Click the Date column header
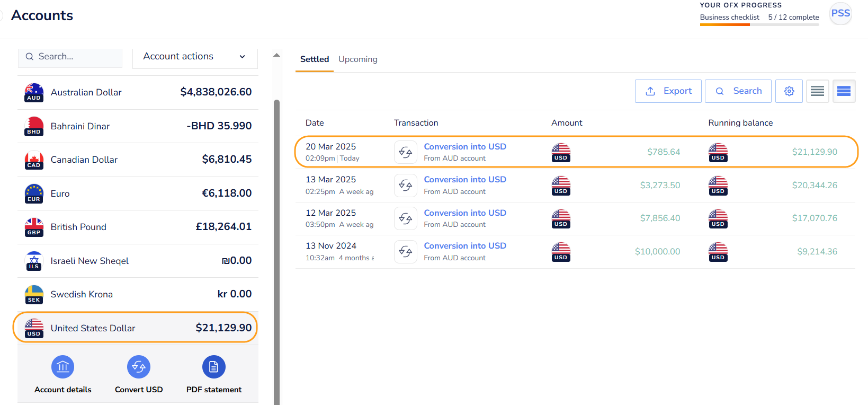868x405 pixels. (315, 123)
